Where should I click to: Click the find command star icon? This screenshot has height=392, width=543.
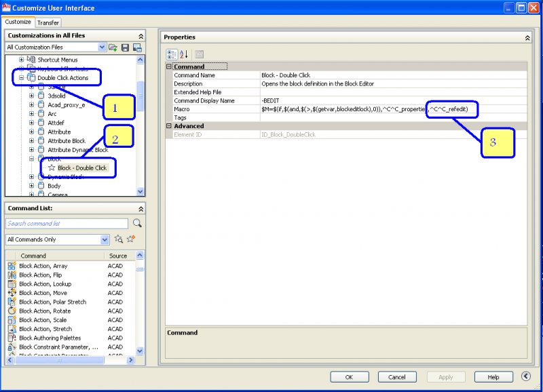point(118,239)
